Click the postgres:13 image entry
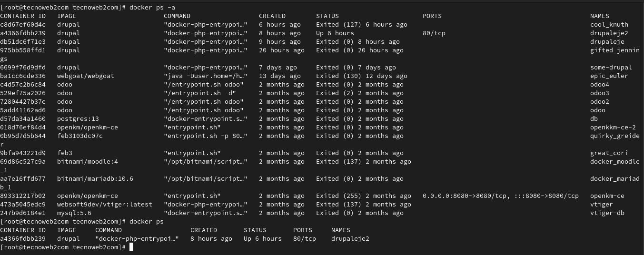Screen dimensions: 644x255 [x=78, y=119]
